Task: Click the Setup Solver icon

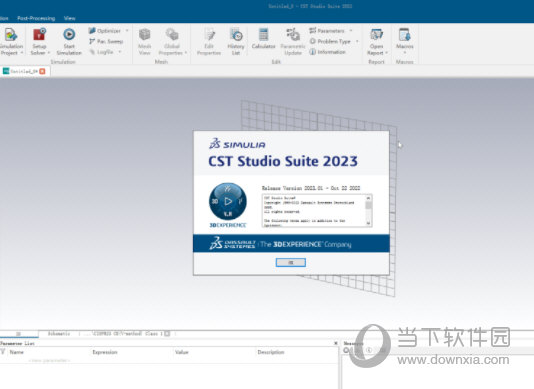Action: 39,35
